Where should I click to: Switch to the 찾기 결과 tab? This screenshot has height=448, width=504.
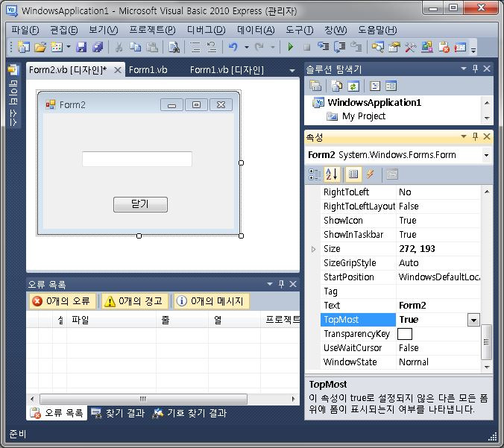119,413
